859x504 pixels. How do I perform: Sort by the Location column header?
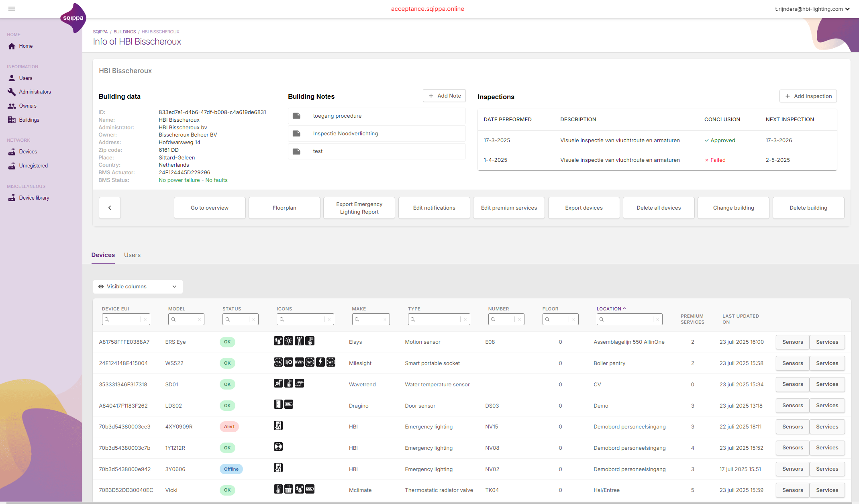(609, 309)
